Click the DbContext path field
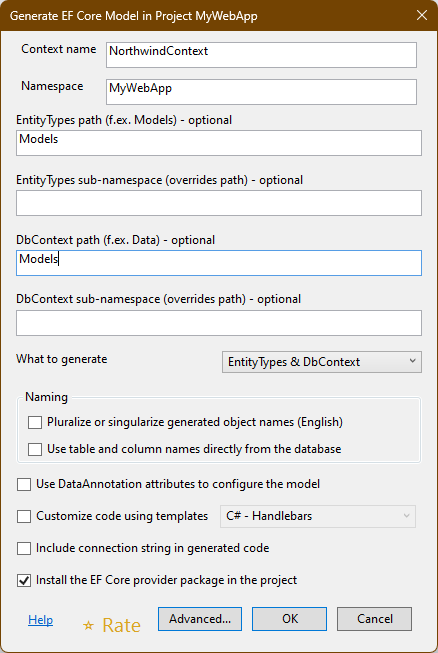The width and height of the screenshot is (438, 653). point(219,263)
